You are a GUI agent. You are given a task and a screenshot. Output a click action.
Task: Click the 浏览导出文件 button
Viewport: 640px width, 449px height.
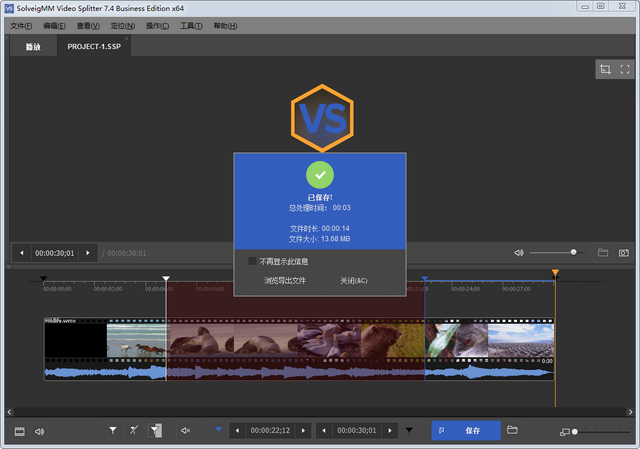[284, 280]
